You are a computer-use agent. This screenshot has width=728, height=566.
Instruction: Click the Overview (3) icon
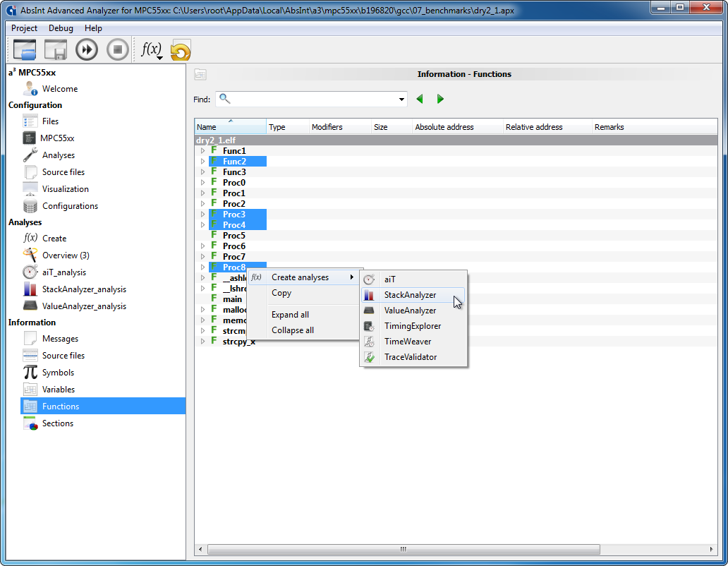tap(30, 255)
